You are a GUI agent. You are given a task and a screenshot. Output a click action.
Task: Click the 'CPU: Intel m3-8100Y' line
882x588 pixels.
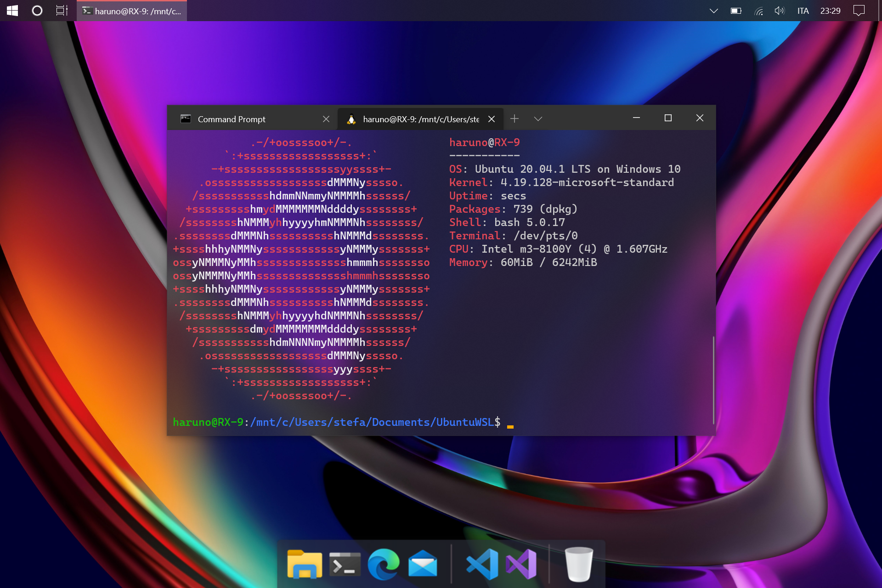click(558, 249)
